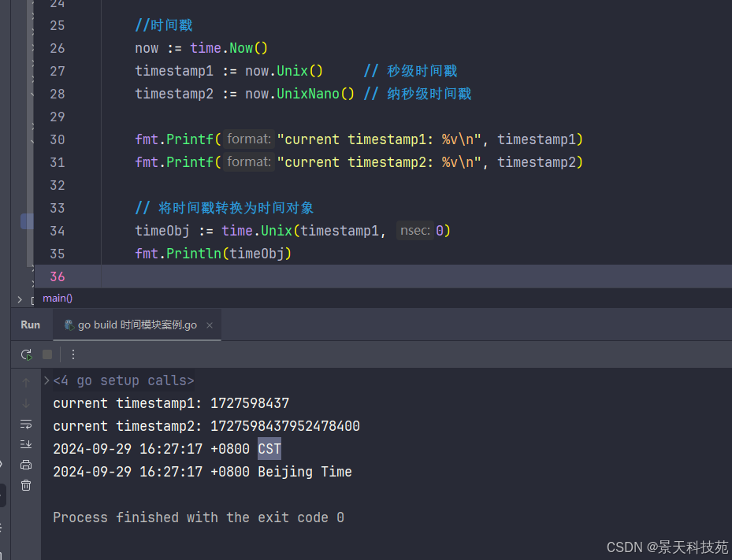
Task: Click the Run tool window label
Action: [x=30, y=325]
